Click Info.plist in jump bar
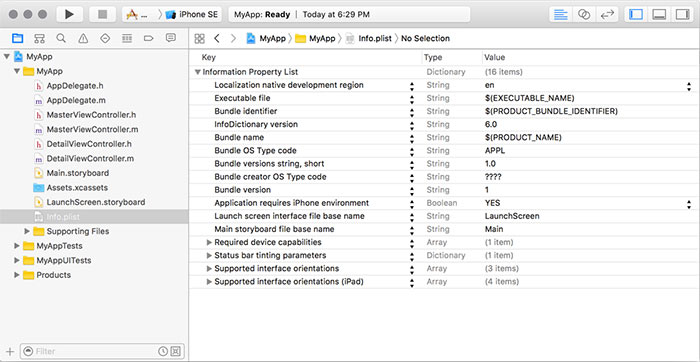 pyautogui.click(x=369, y=38)
